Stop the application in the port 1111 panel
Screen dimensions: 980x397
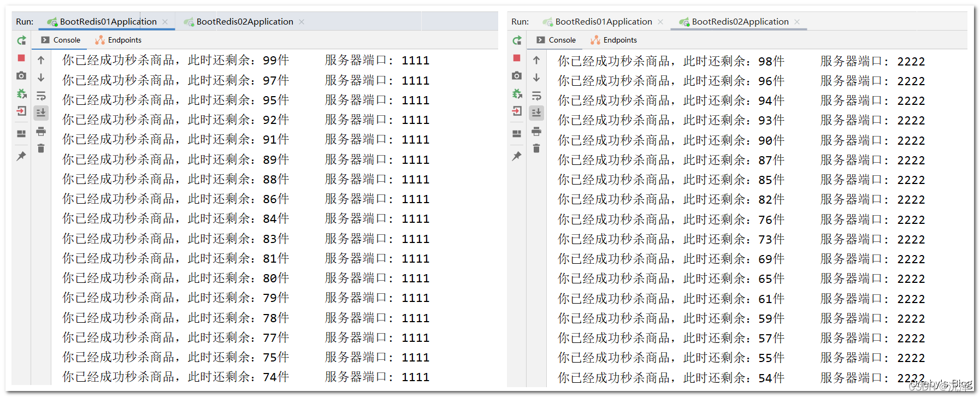click(21, 58)
